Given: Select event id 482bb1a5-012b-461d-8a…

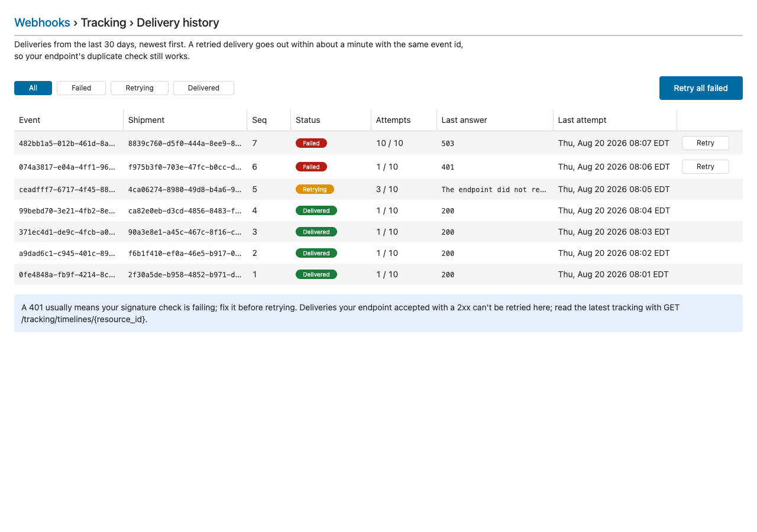Looking at the screenshot, I should point(67,143).
